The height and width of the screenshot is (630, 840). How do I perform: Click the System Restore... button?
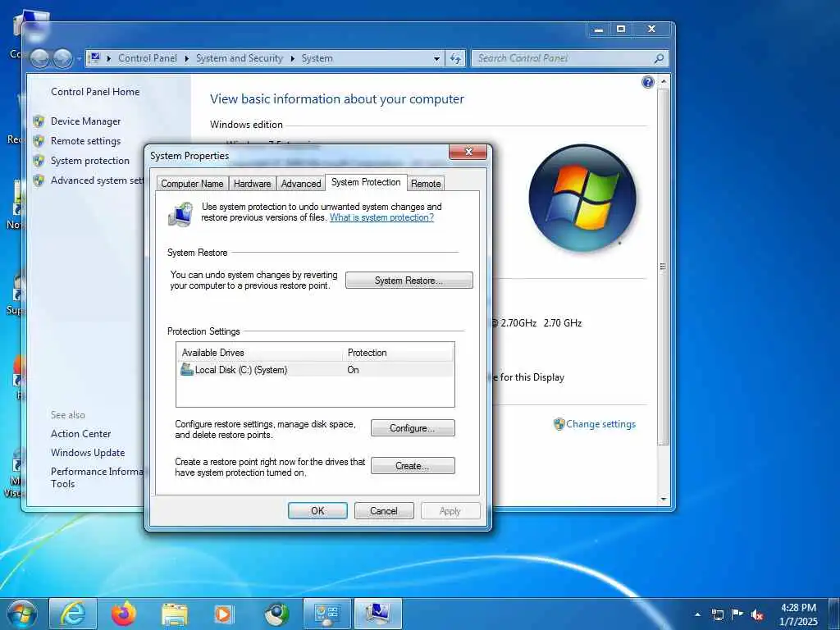(x=409, y=281)
